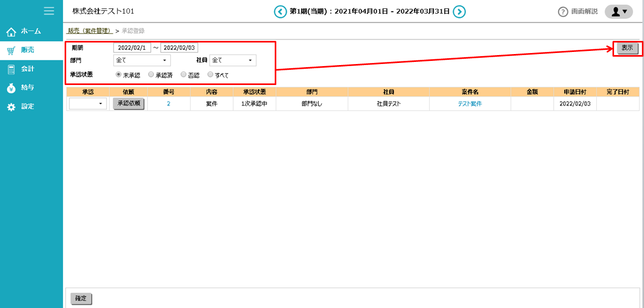Open the 承認 dropdown in table row

click(x=88, y=104)
